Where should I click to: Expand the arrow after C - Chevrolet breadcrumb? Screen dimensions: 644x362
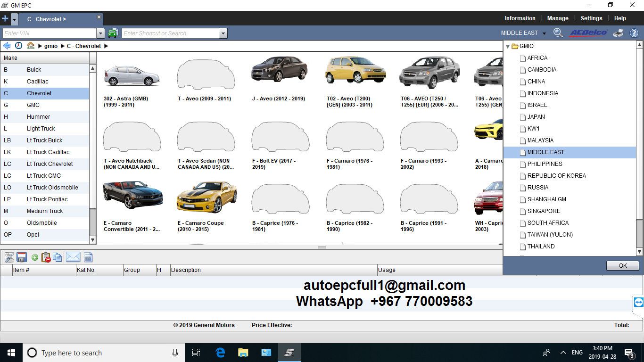[x=106, y=46]
